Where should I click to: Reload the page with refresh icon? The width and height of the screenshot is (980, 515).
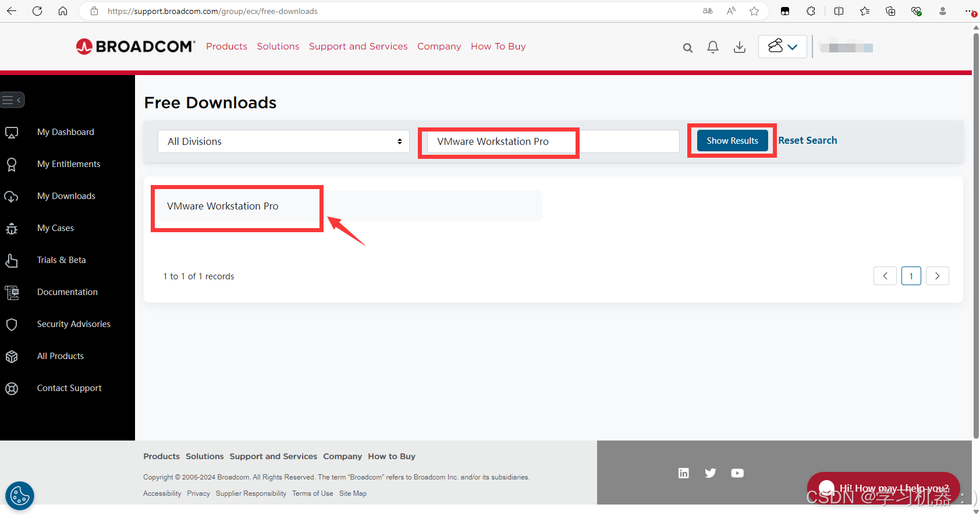coord(37,11)
